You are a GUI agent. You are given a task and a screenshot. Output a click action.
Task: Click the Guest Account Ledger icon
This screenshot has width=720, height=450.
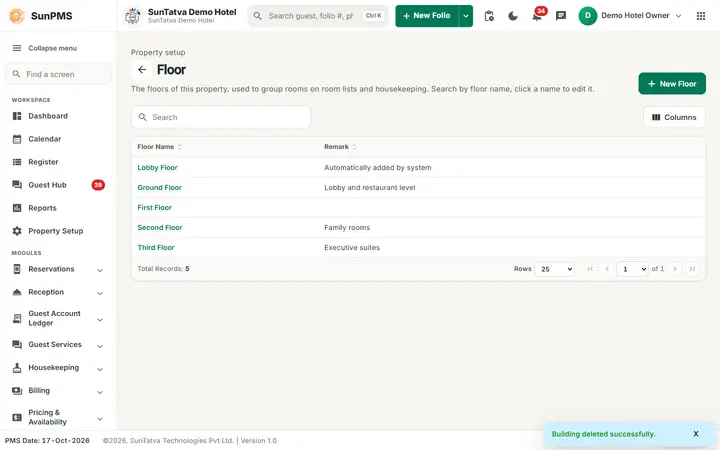pyautogui.click(x=17, y=318)
